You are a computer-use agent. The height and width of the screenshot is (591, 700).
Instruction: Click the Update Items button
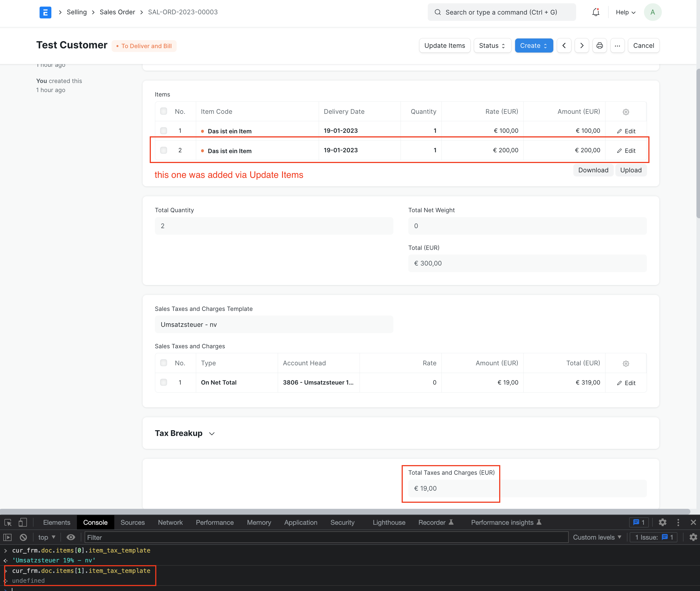pos(445,46)
